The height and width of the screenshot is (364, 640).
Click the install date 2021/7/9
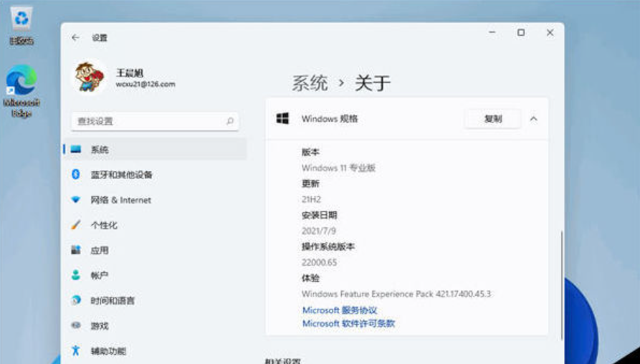pos(319,231)
